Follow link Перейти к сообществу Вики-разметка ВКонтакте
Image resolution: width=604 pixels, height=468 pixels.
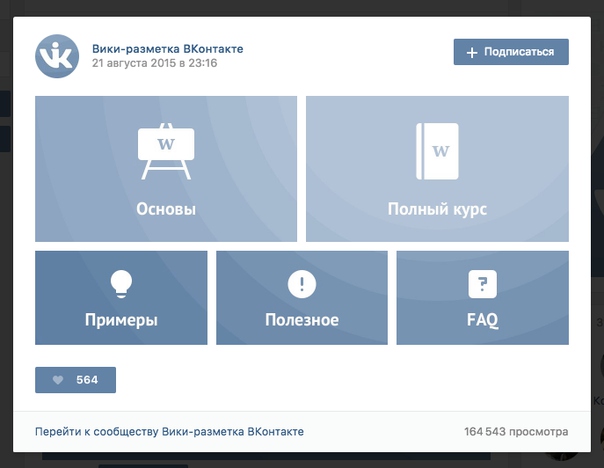[169, 431]
